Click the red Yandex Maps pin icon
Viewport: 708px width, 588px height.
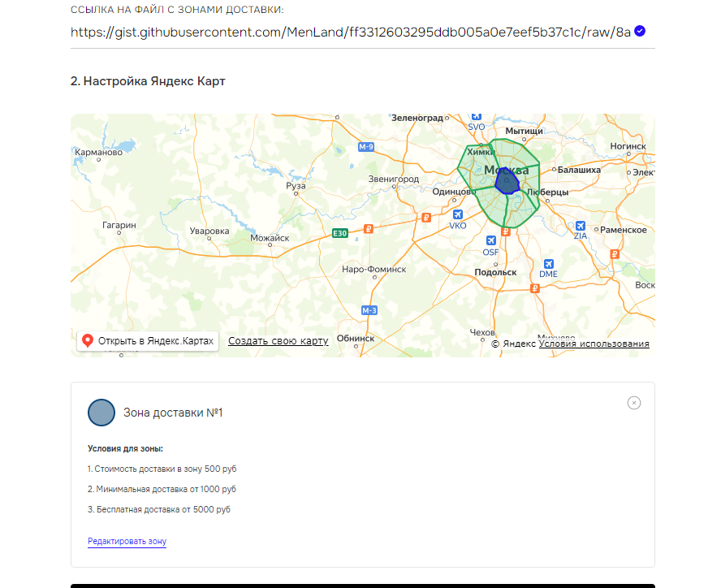88,341
